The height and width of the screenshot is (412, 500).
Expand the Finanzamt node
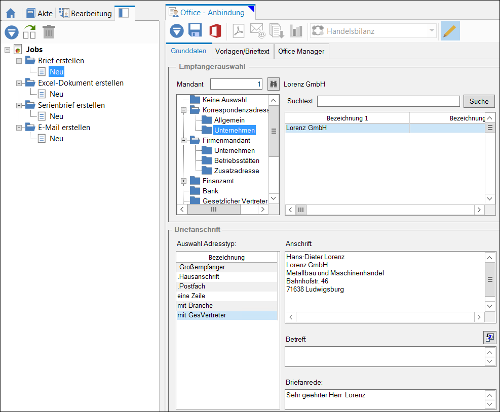(x=183, y=181)
